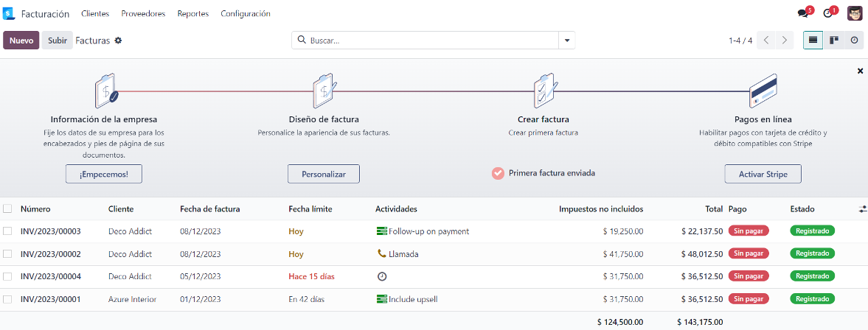Click the Nuevo button

click(x=21, y=41)
